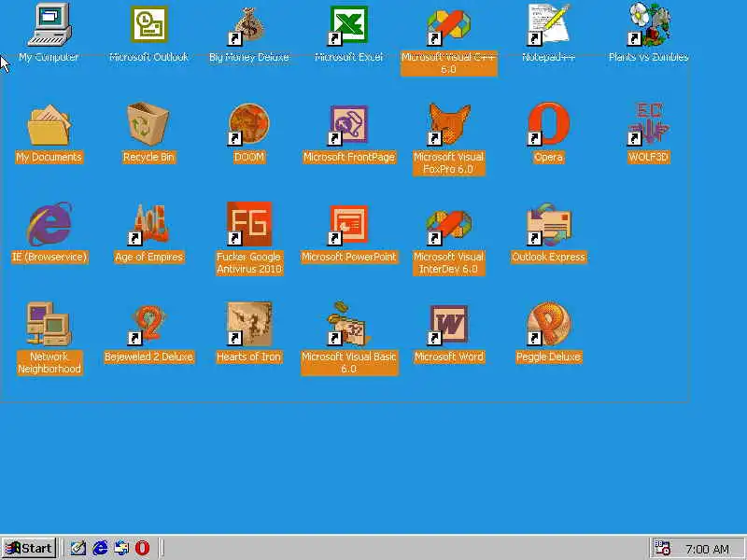Launch Internet Explorer from the quick launch
The image size is (747, 560).
click(x=100, y=548)
